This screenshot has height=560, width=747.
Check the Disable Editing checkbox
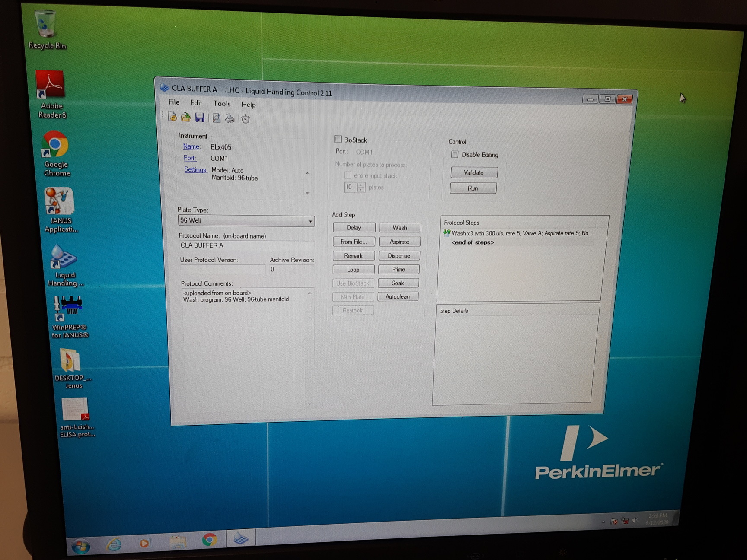point(455,154)
